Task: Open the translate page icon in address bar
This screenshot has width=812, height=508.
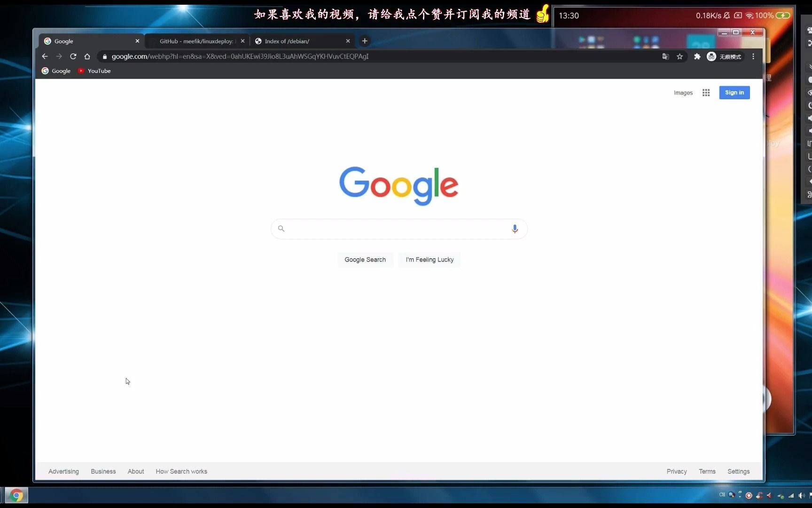Action: pyautogui.click(x=665, y=56)
